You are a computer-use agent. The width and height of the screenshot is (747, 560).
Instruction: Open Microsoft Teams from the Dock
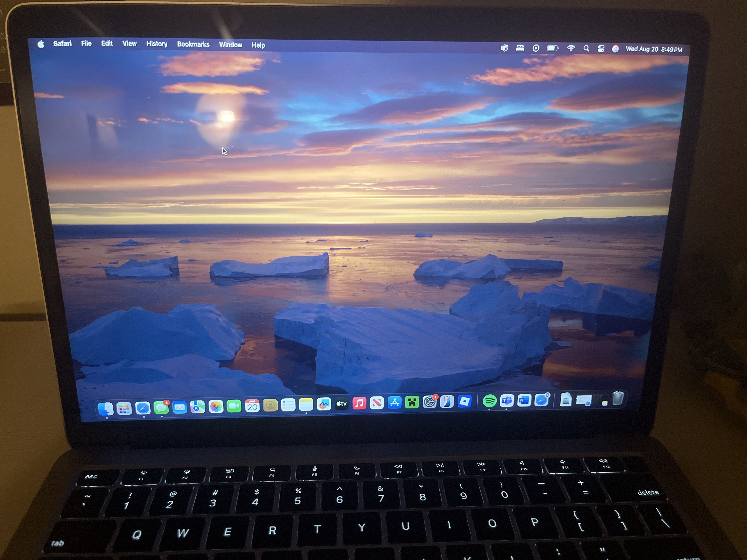[507, 402]
